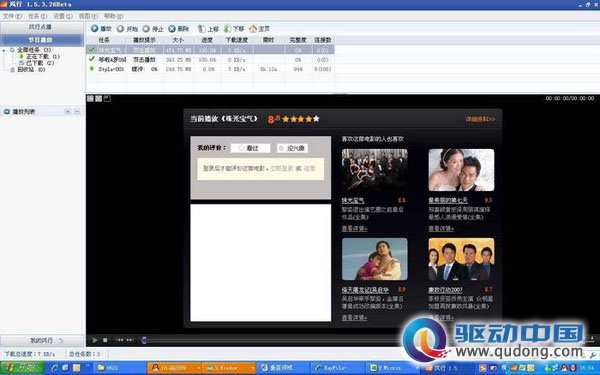Click View Details under the 最美丽的第七天 recommendation
The image size is (600, 375).
tap(441, 229)
